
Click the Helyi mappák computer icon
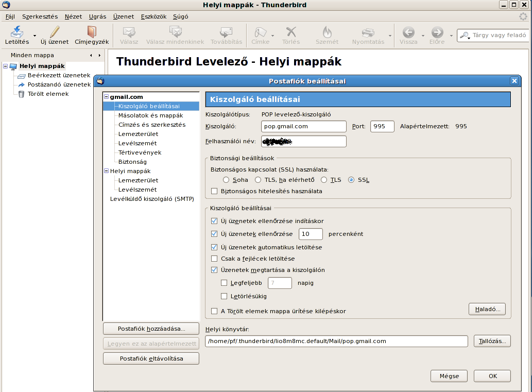coord(13,66)
